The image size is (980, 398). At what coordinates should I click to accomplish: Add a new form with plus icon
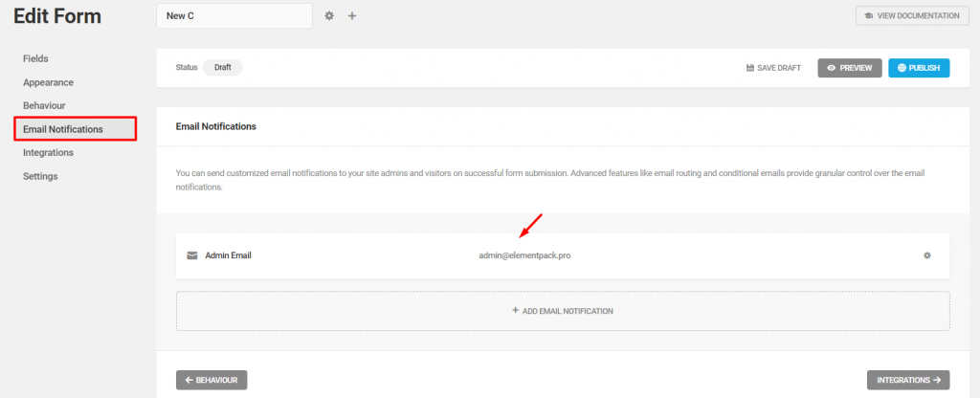[352, 15]
